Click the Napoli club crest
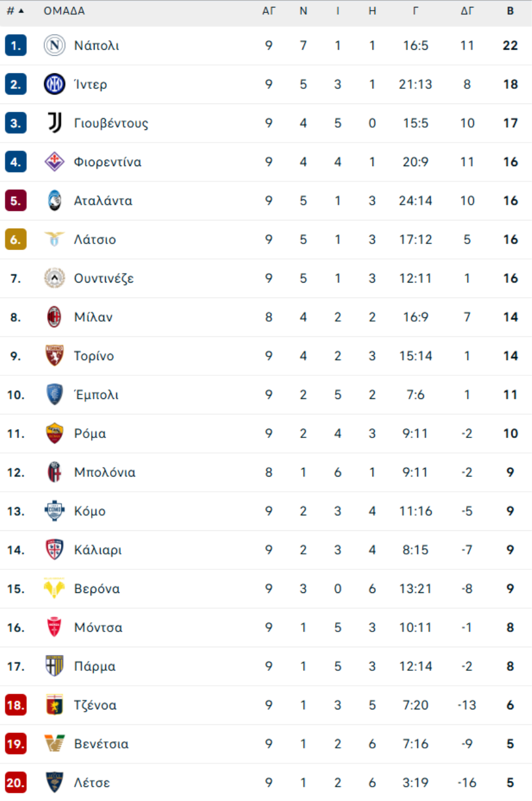The width and height of the screenshot is (532, 801). 54,46
